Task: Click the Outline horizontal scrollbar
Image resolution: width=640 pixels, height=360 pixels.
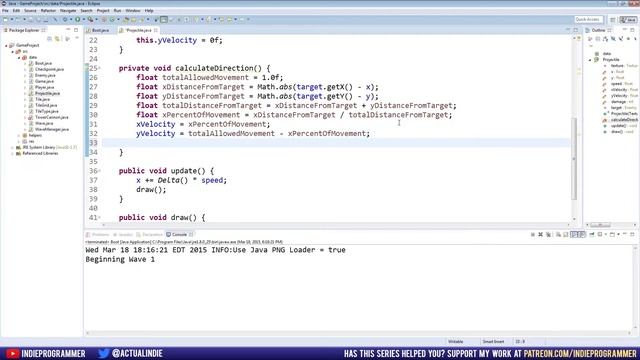Action: click(600, 225)
